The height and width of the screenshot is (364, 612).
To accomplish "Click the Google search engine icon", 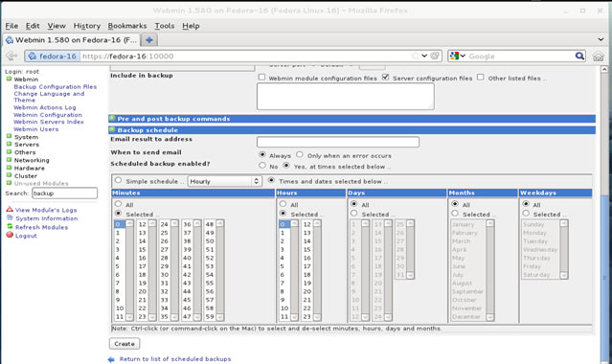I will pos(454,56).
